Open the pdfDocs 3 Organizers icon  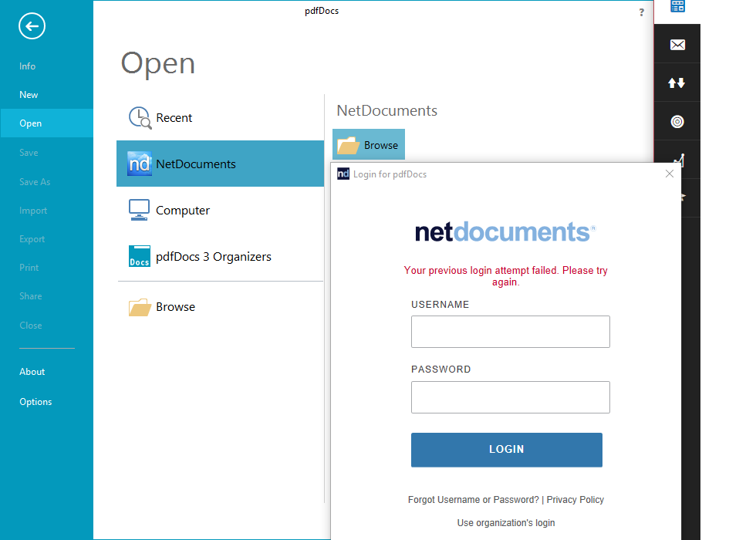140,256
